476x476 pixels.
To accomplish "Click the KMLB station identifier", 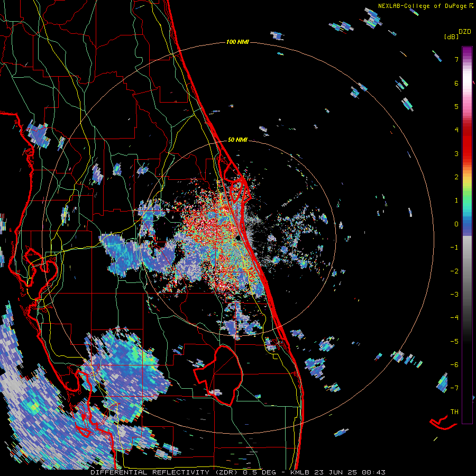I will (x=300, y=472).
